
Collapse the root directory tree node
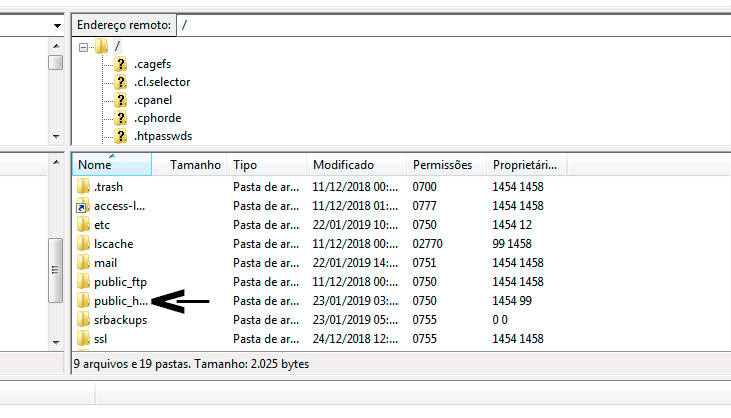84,47
